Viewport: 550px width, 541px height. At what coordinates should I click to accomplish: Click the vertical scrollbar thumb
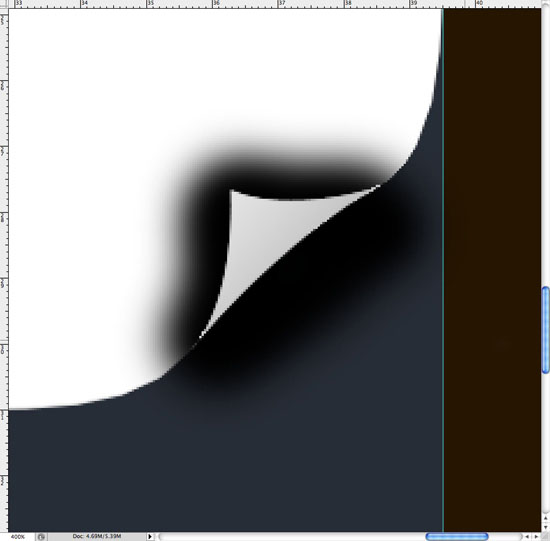(545, 330)
